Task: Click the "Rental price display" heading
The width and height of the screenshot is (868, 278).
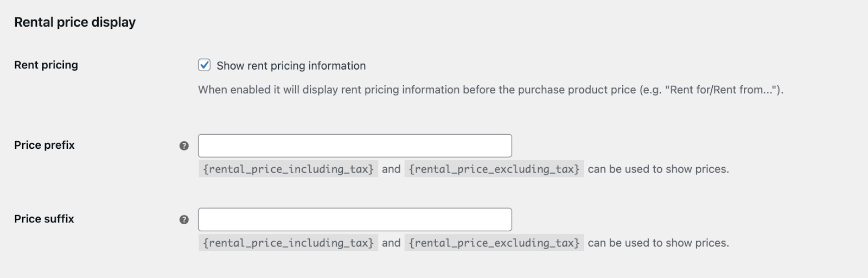Action: coord(75,22)
